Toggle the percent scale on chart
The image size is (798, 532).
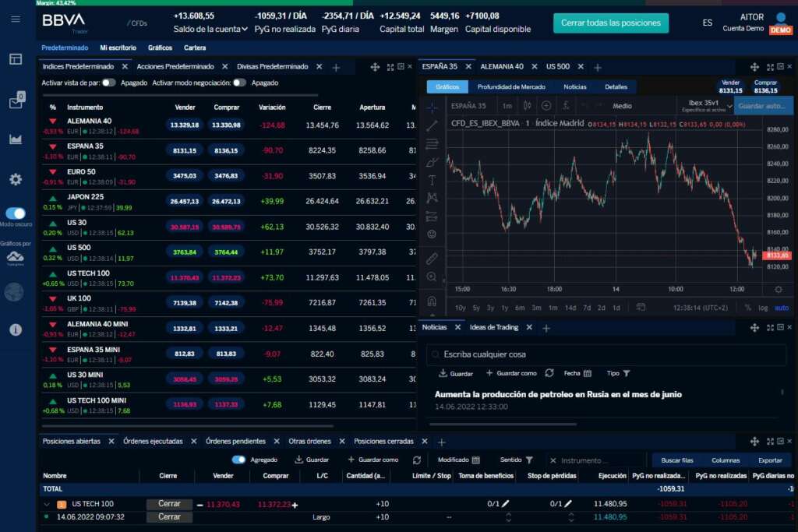click(x=747, y=308)
